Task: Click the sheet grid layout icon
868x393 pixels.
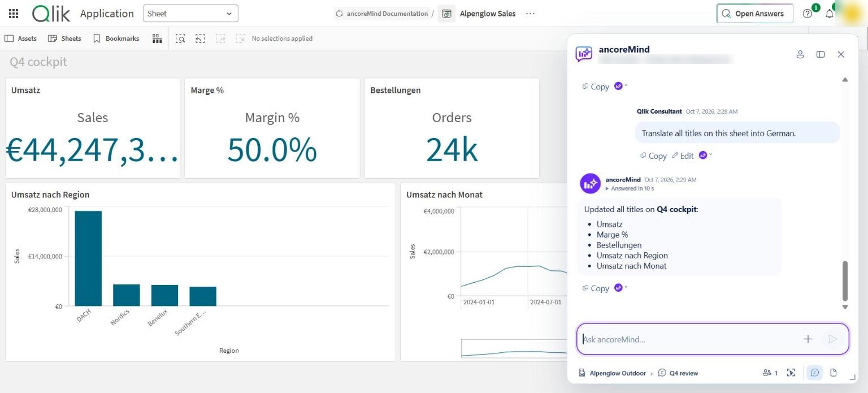Action: (x=157, y=38)
